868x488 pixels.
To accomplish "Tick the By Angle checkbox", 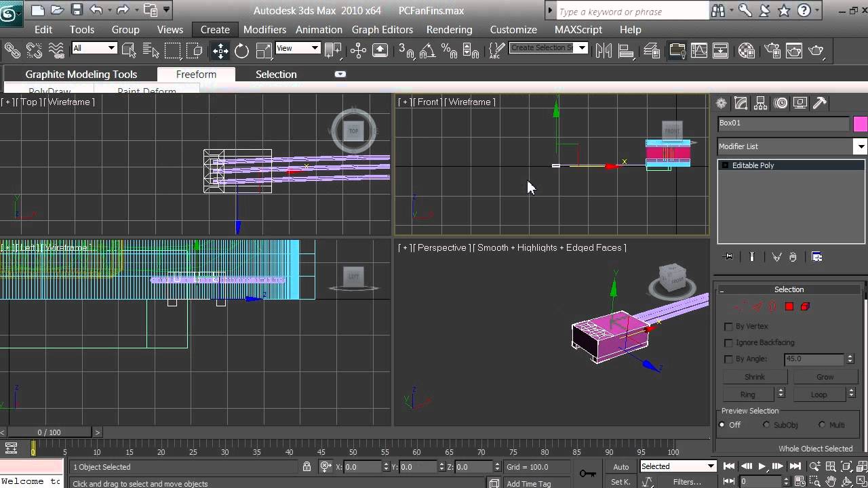I will (x=728, y=359).
